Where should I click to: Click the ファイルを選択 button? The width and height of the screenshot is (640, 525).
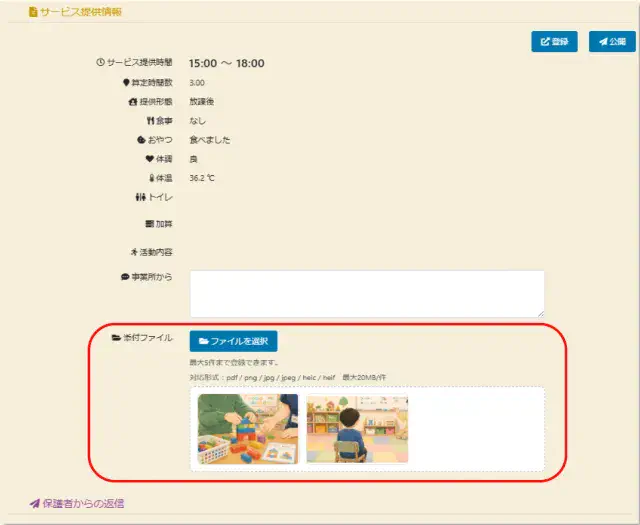pos(233,341)
